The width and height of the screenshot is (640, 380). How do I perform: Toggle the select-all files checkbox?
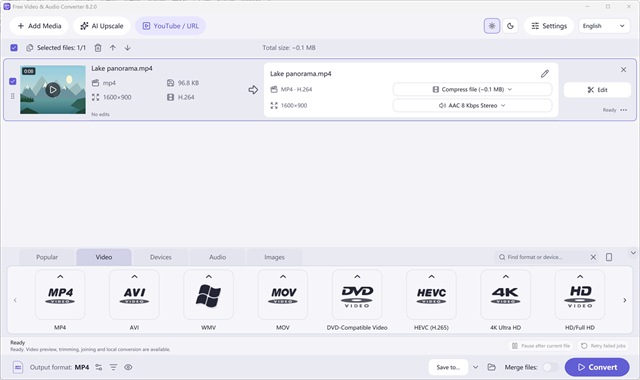click(x=14, y=48)
